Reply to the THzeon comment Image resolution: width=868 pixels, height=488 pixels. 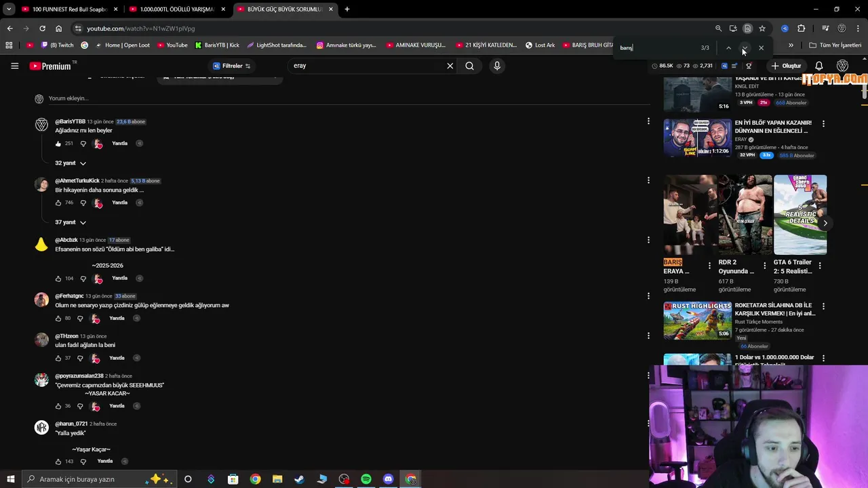click(117, 358)
